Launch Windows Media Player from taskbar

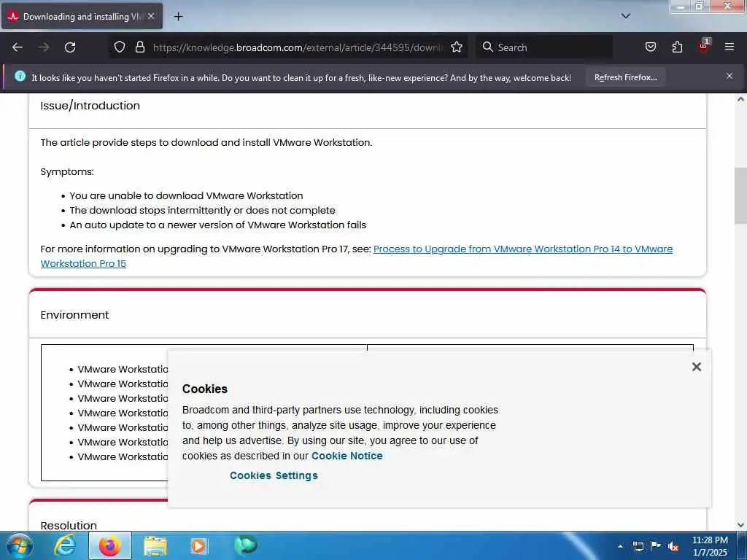198,545
